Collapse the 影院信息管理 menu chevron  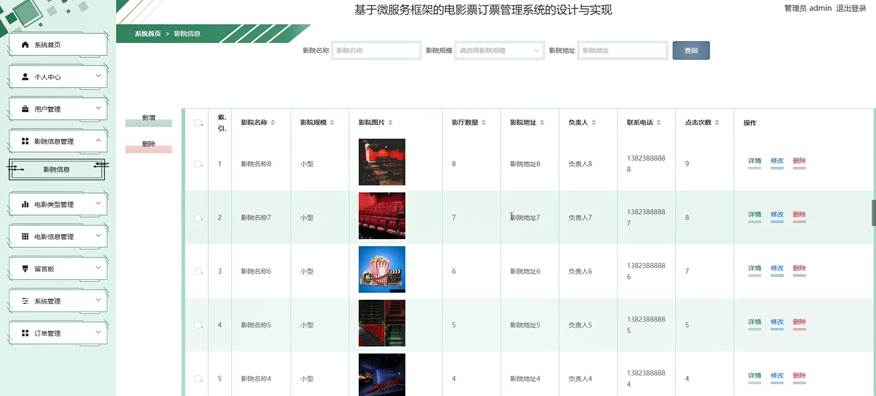98,141
